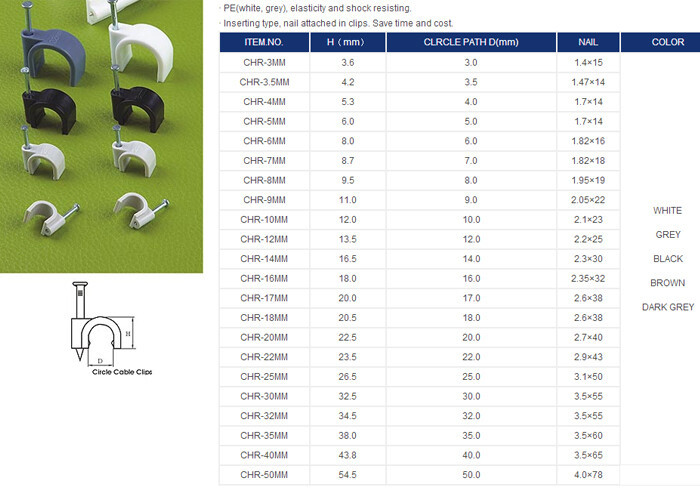Click item number CHR-3MM

tap(264, 62)
